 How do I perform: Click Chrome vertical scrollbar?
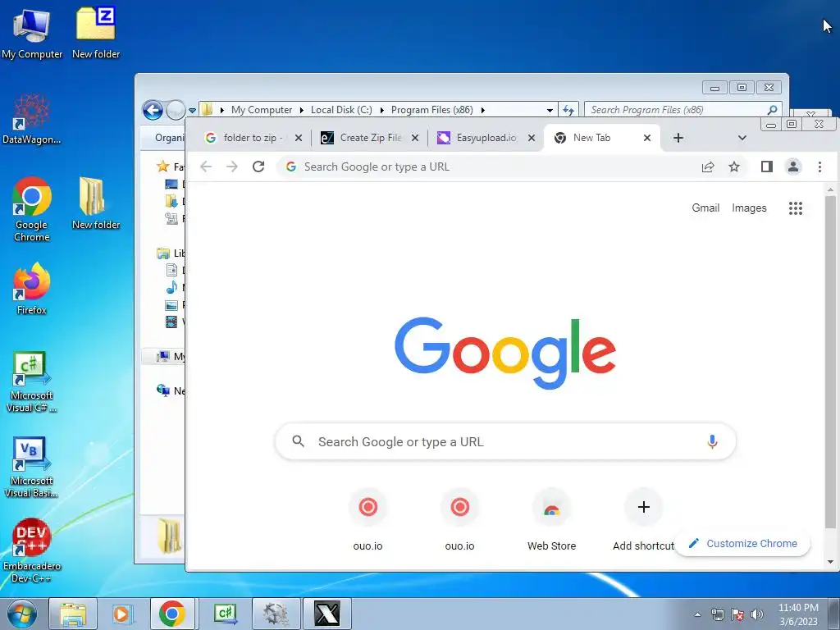tap(830, 362)
